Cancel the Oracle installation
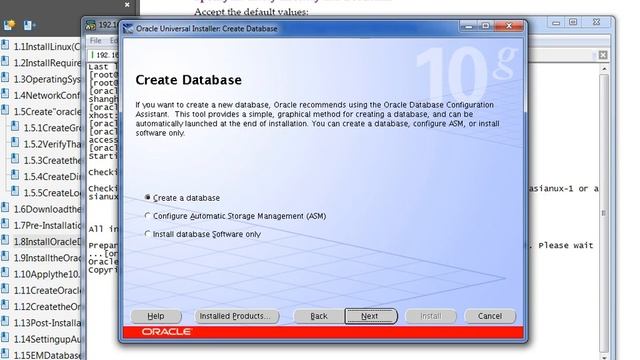Viewport: 640px width, 360px height. tap(490, 316)
